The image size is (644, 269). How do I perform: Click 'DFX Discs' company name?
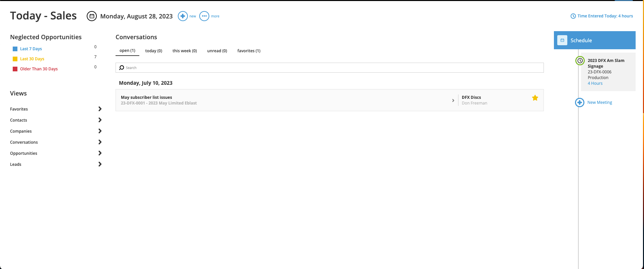[x=471, y=97]
